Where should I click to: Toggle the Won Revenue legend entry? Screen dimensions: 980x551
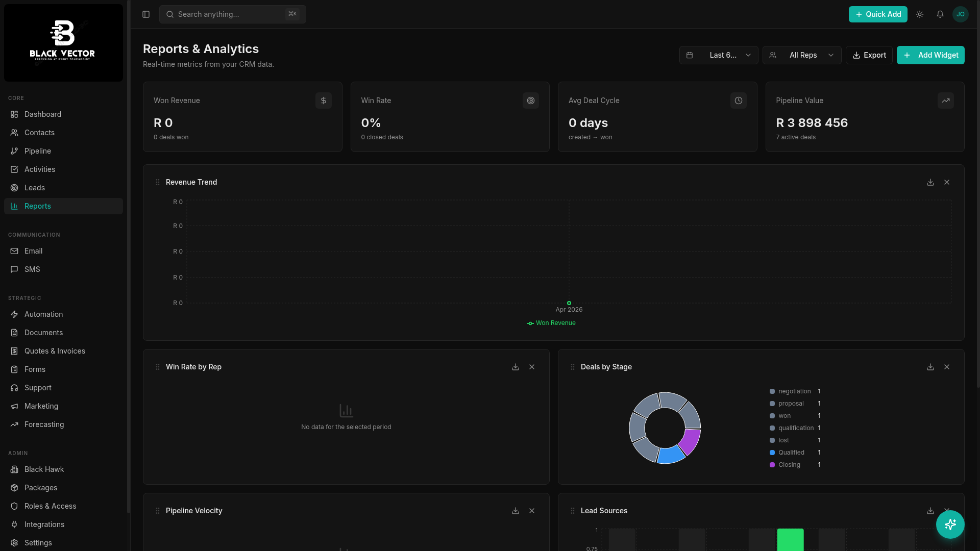click(x=551, y=323)
